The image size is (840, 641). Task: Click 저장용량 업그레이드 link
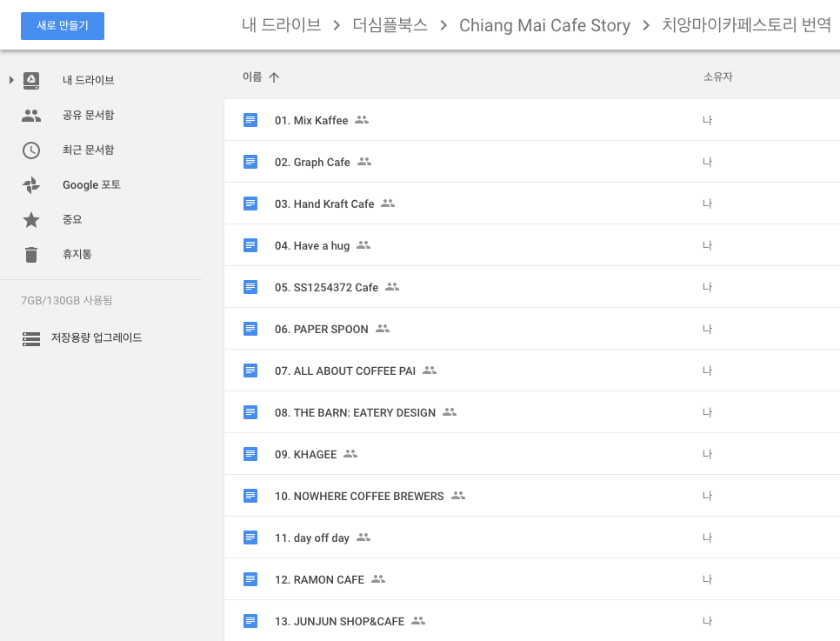[x=97, y=337]
